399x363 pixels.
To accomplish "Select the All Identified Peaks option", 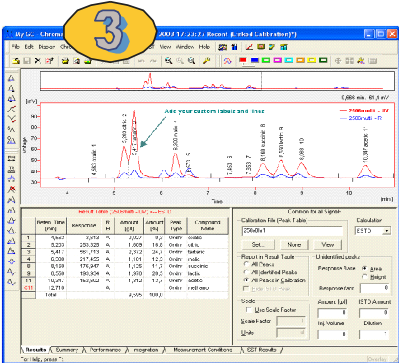I will [x=269, y=272].
